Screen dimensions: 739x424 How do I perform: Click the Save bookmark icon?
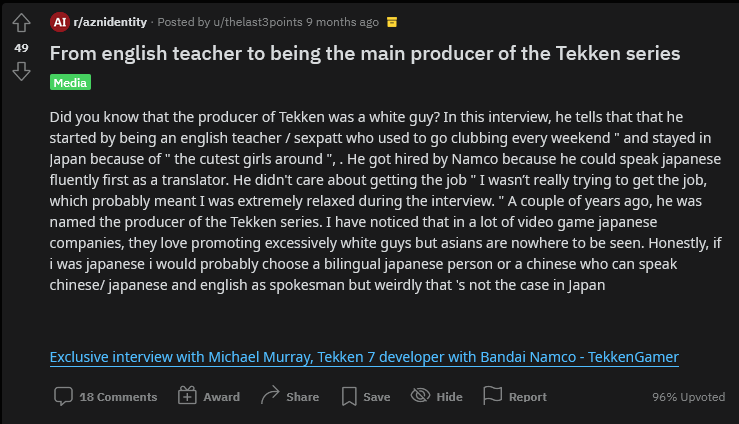pyautogui.click(x=349, y=396)
